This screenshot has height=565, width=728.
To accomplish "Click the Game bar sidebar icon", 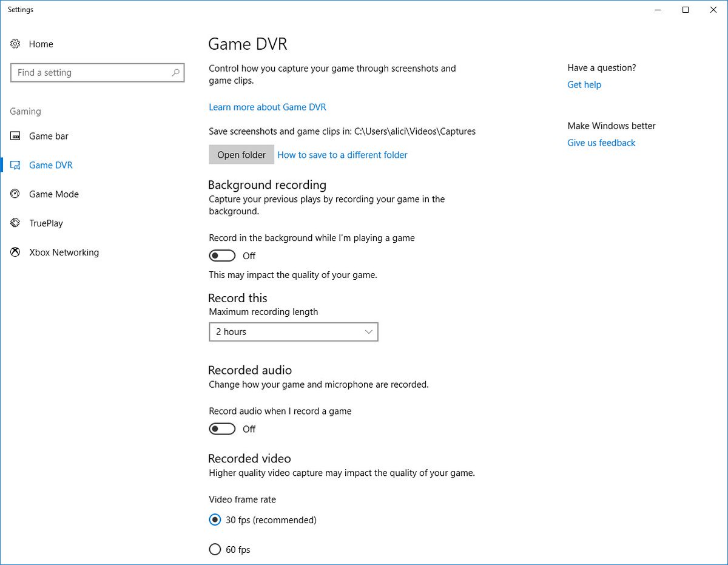I will [15, 136].
